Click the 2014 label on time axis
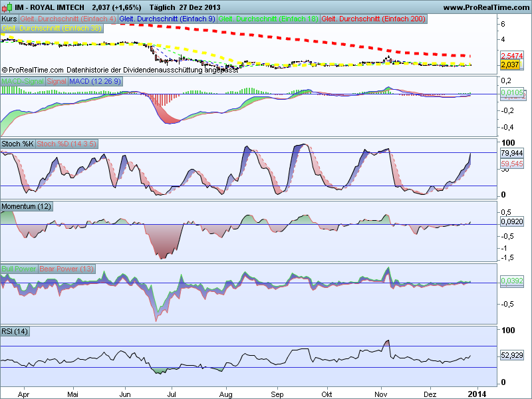The width and height of the screenshot is (532, 399). (477, 394)
